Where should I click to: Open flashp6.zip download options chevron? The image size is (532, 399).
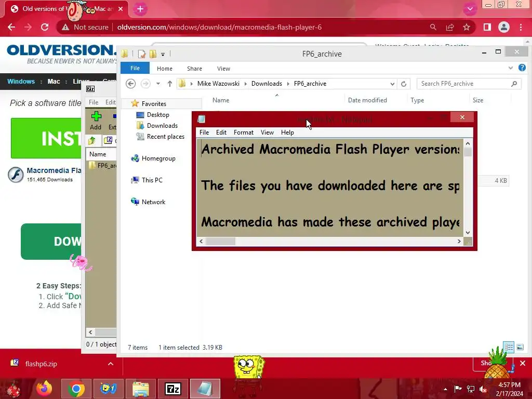(111, 364)
